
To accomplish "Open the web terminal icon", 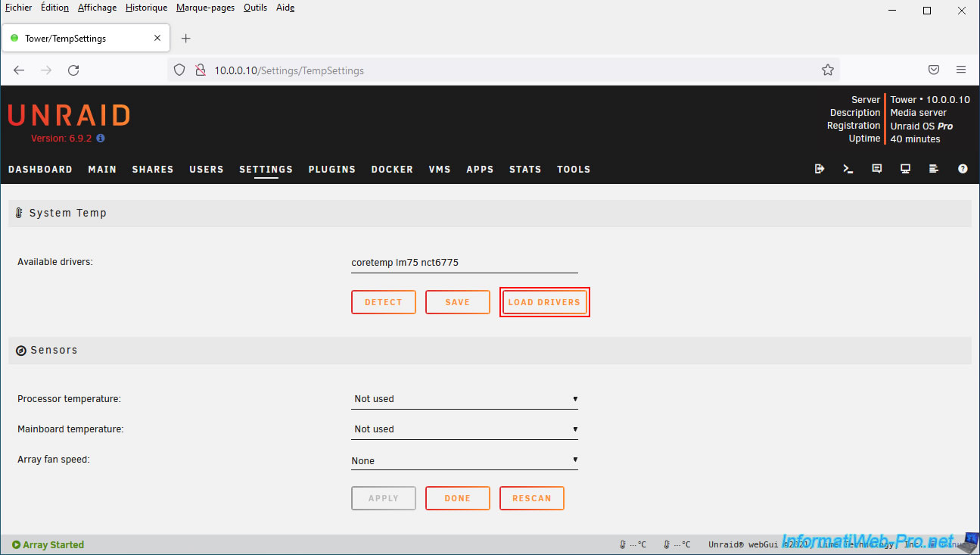I will click(x=848, y=169).
